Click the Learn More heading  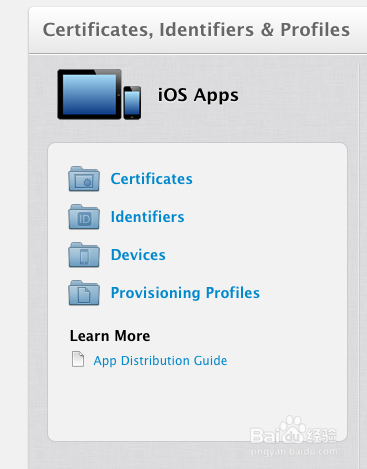[x=110, y=336]
